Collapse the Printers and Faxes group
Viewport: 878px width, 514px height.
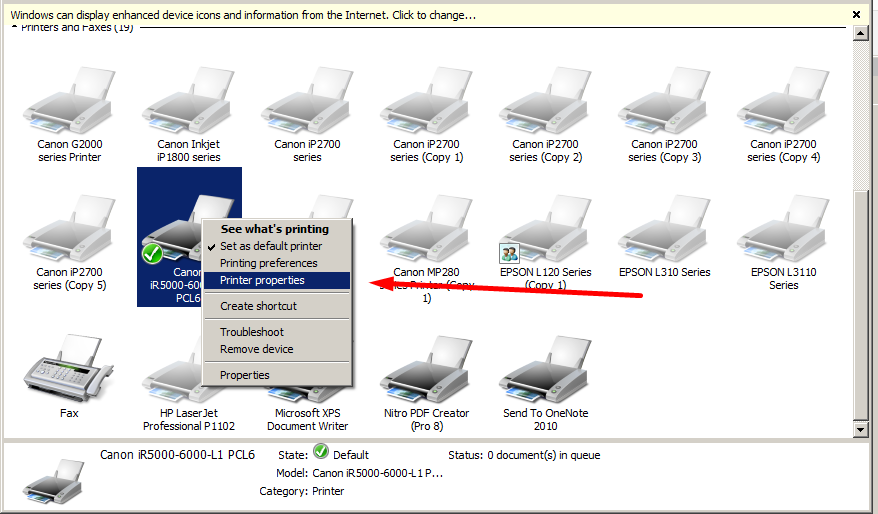tap(15, 27)
